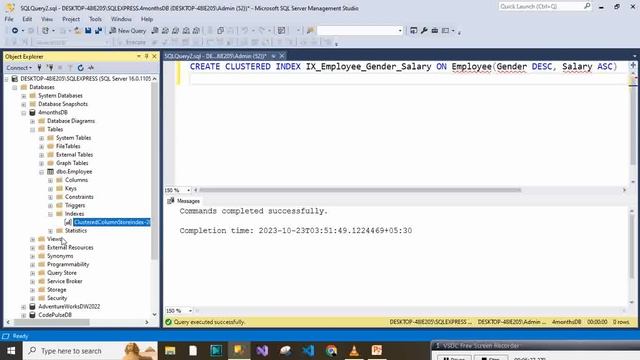Screen dimensions: 640x360
Task: Click the Activity Monitor icon in Object Explorer
Action: [x=91, y=68]
